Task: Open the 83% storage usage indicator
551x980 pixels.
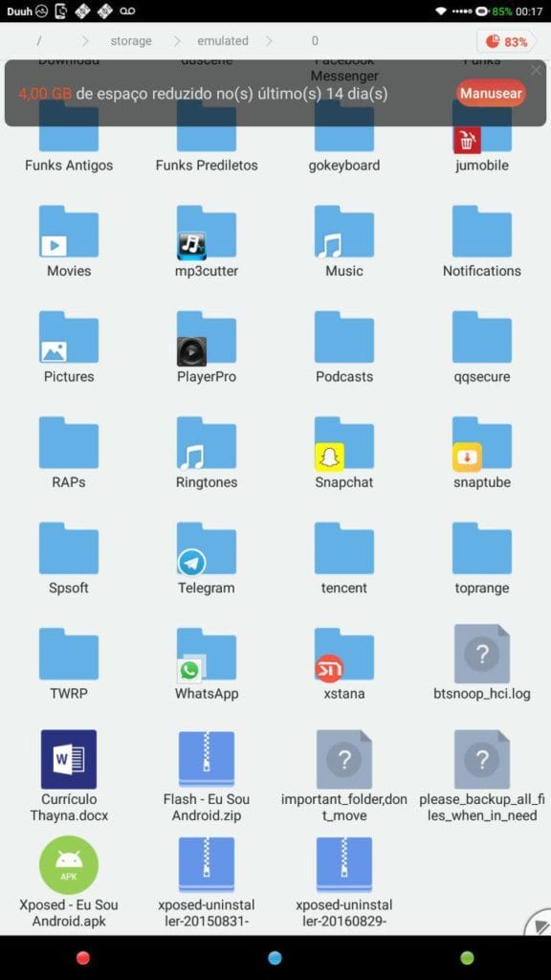Action: click(x=507, y=41)
